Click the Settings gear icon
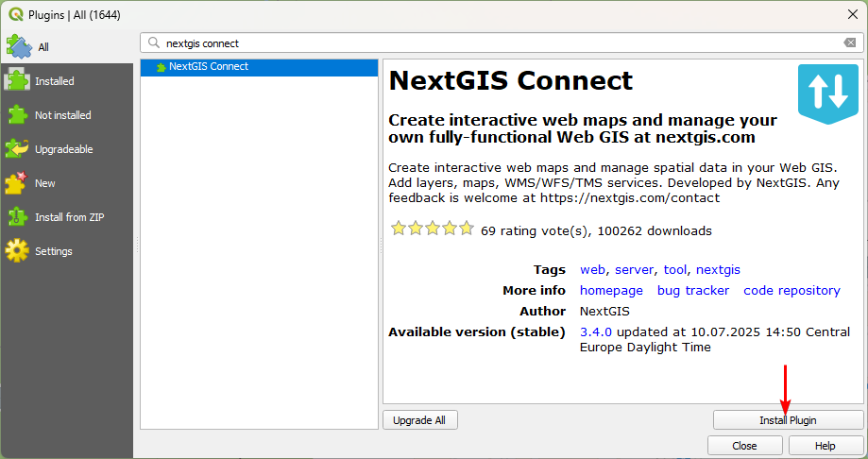This screenshot has height=459, width=868. pyautogui.click(x=19, y=251)
